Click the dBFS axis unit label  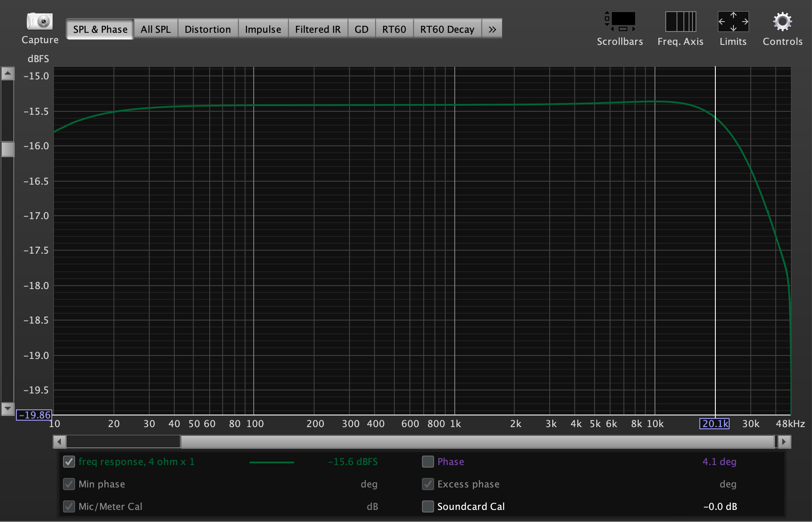[38, 59]
